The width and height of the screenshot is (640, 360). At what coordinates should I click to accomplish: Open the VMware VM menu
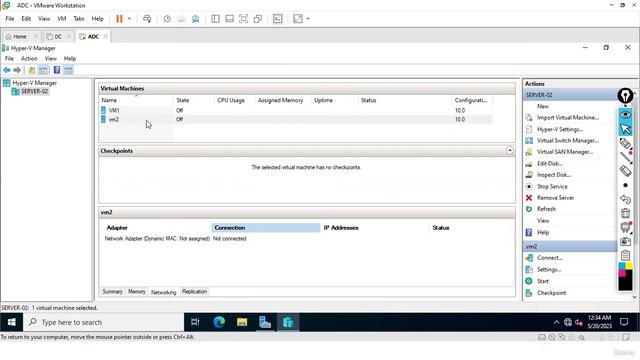62,19
